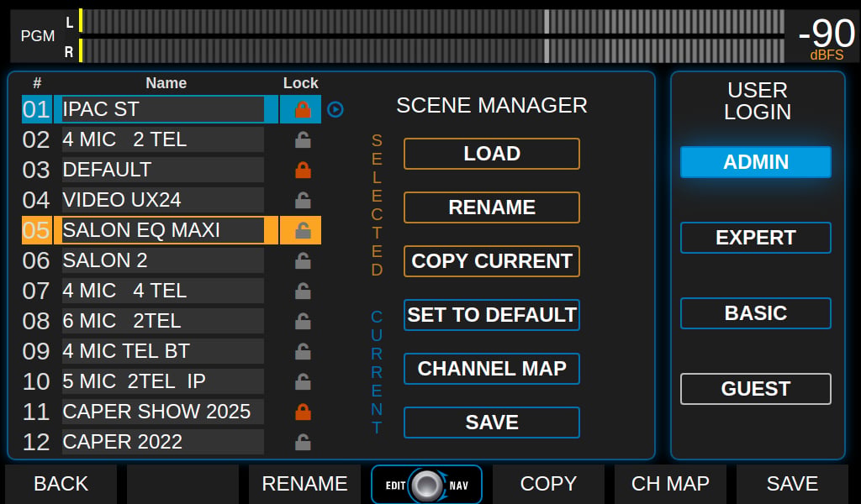Toggle lock for 4 MIC 4 TEL scene
This screenshot has height=504, width=861.
pos(303,290)
